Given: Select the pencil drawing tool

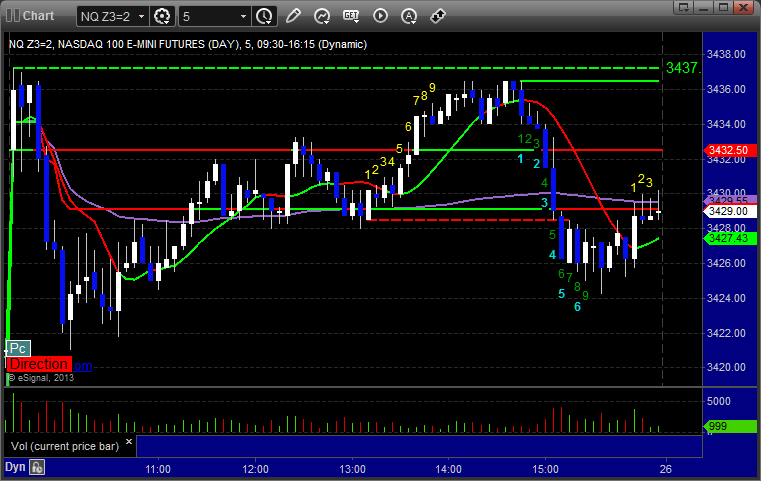Looking at the screenshot, I should coord(293,16).
